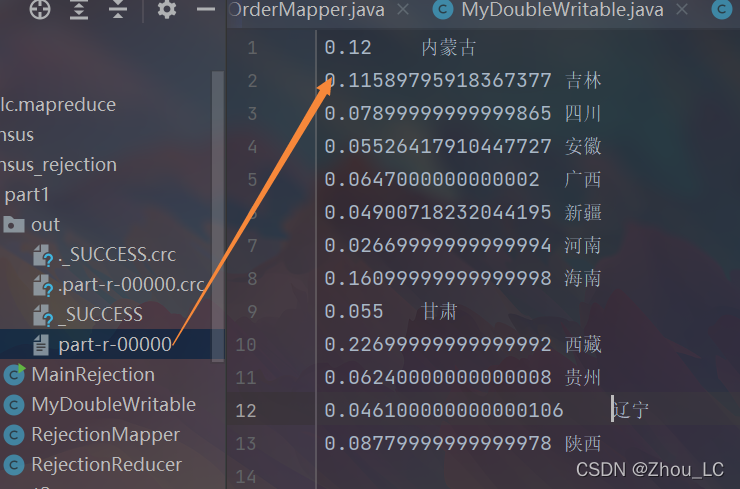Click the _SUCCESS file icon

point(43,315)
